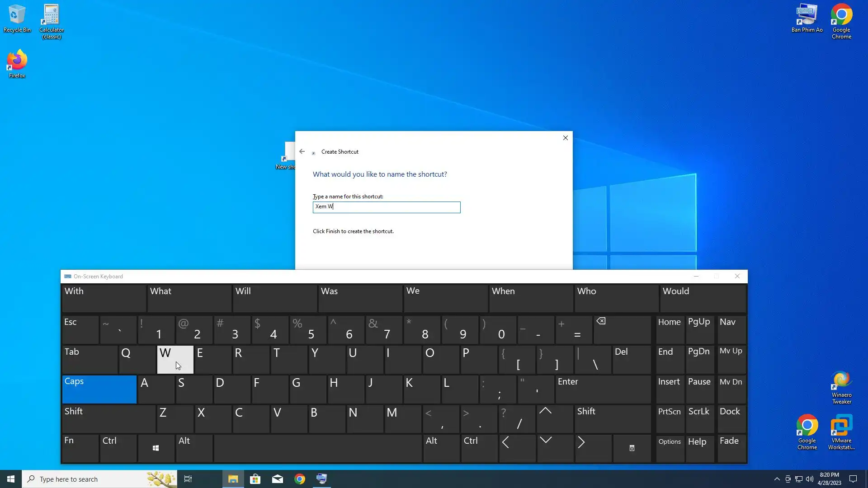This screenshot has width=868, height=488.
Task: Open Firefox desktop shortcut
Action: [x=17, y=63]
